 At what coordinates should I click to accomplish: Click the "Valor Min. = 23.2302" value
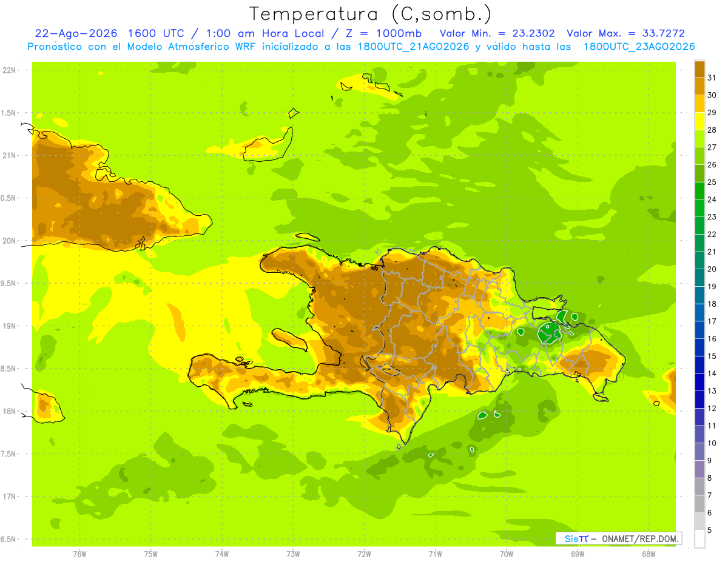coord(497,33)
